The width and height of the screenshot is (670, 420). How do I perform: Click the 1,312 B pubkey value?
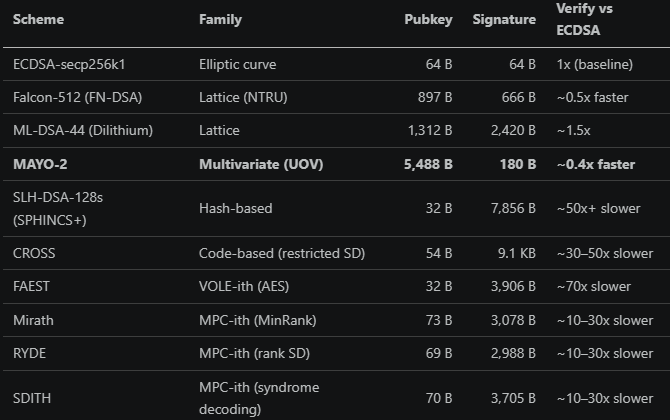click(430, 130)
